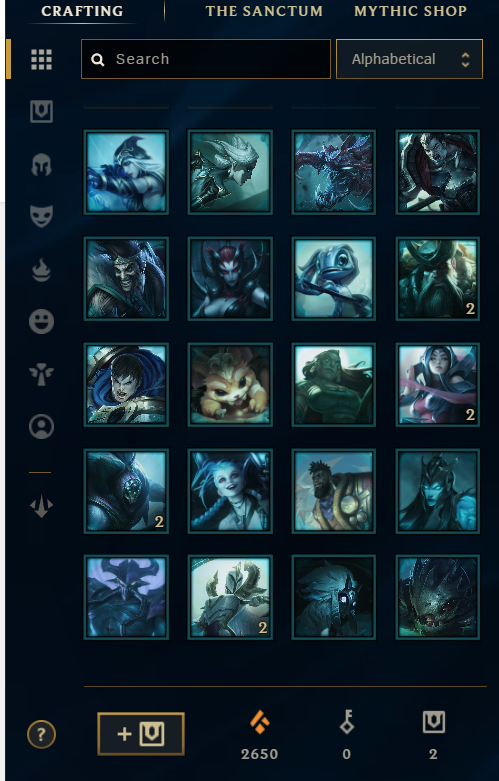The image size is (499, 781).
Task: Select the Fizz champion shard thumbnail
Action: pyautogui.click(x=334, y=278)
